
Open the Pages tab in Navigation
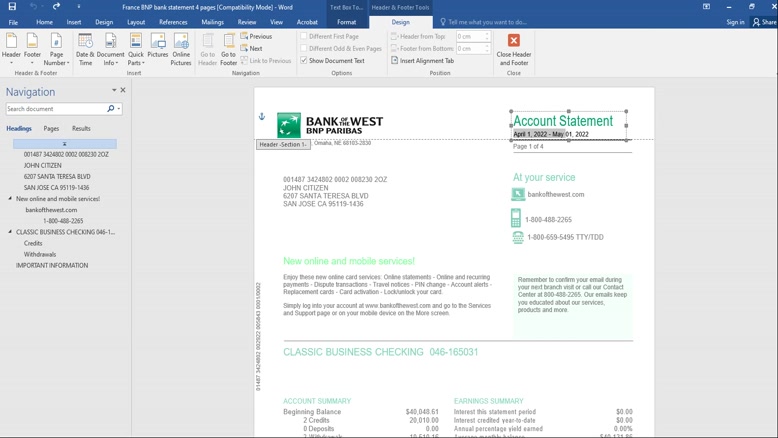51,129
